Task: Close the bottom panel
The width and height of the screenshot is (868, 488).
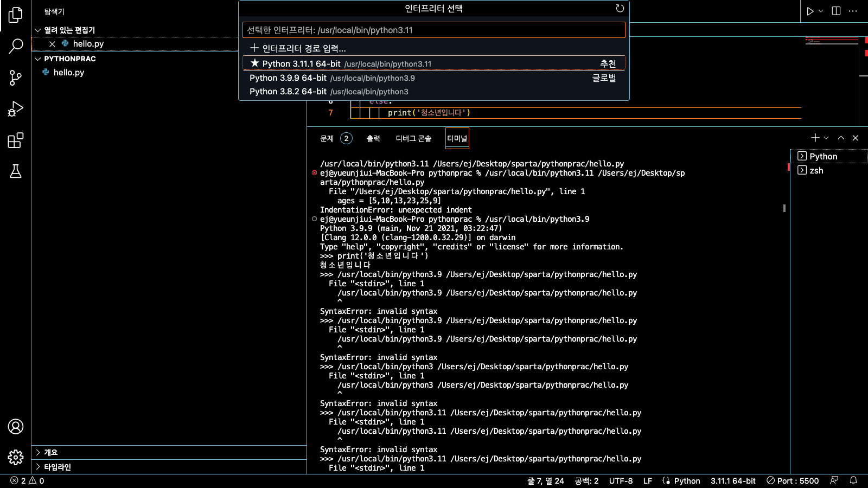Action: [856, 138]
